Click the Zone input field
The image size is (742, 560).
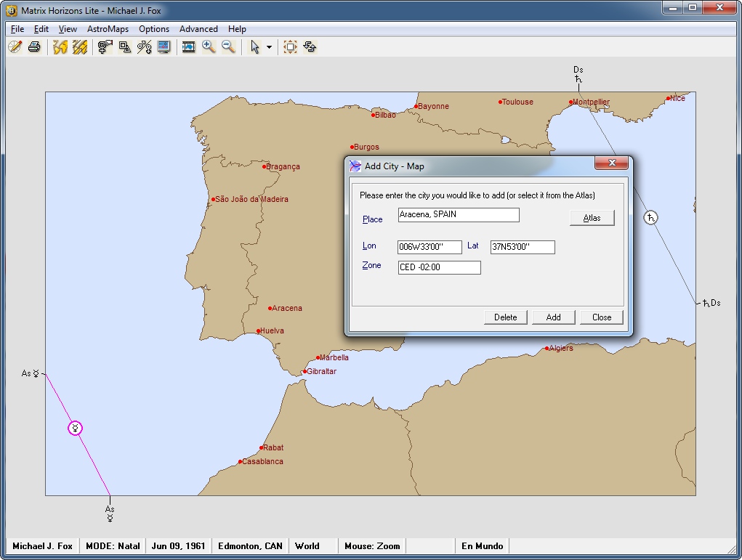[440, 267]
